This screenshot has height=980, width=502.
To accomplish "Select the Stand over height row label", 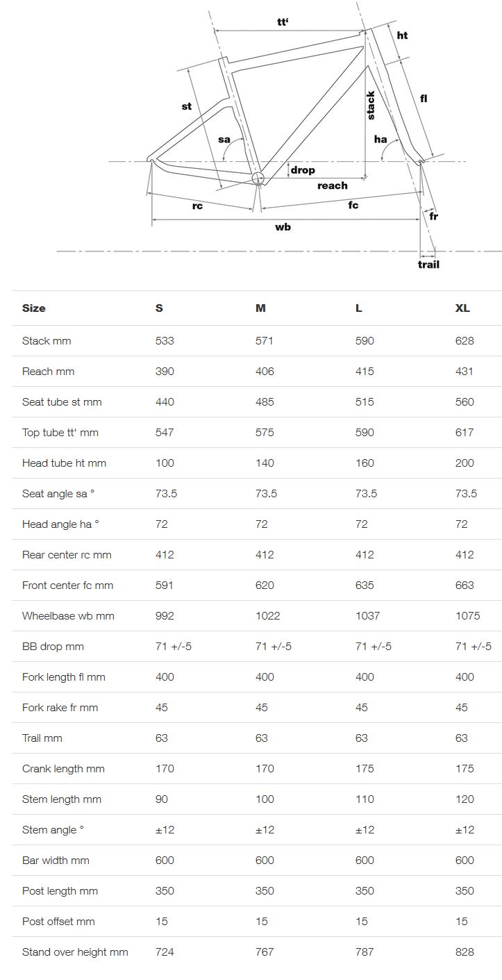I will point(75,952).
